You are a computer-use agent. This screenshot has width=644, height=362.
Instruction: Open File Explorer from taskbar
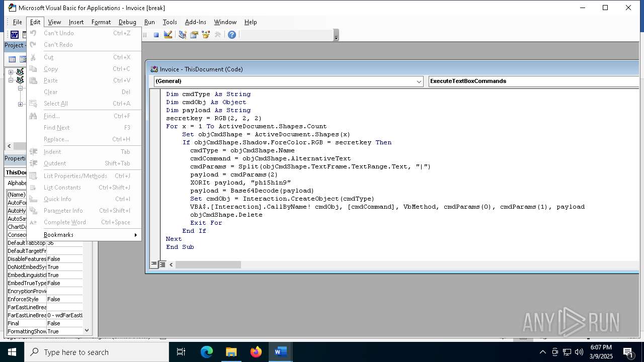tap(231, 352)
